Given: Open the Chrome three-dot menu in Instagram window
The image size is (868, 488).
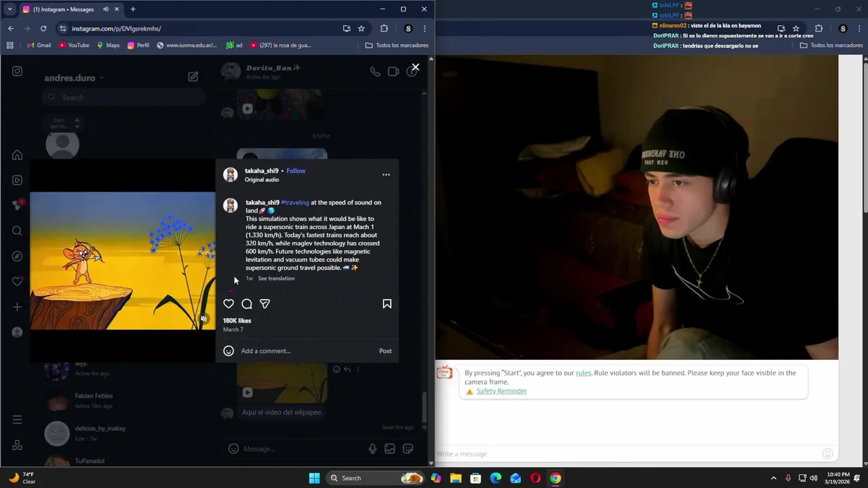Looking at the screenshot, I should [425, 28].
